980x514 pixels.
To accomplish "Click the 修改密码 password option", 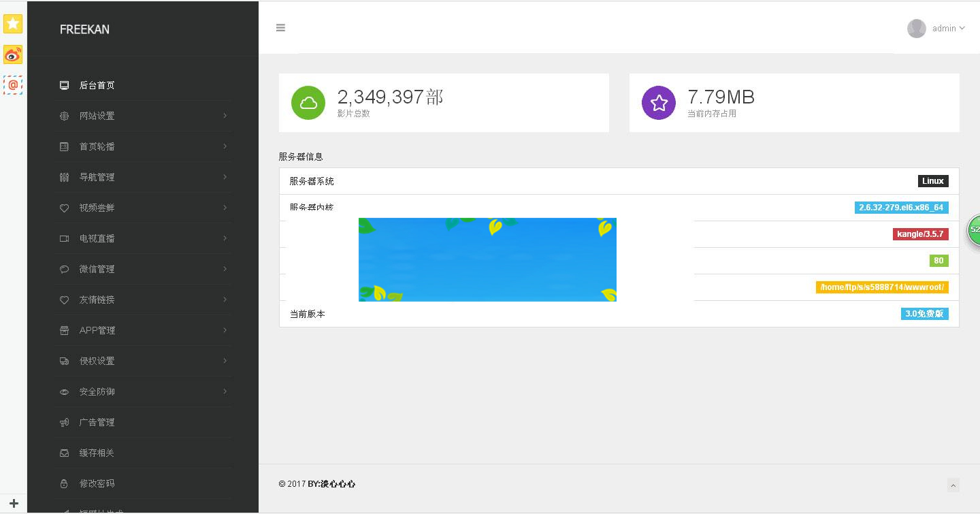I will tap(96, 483).
